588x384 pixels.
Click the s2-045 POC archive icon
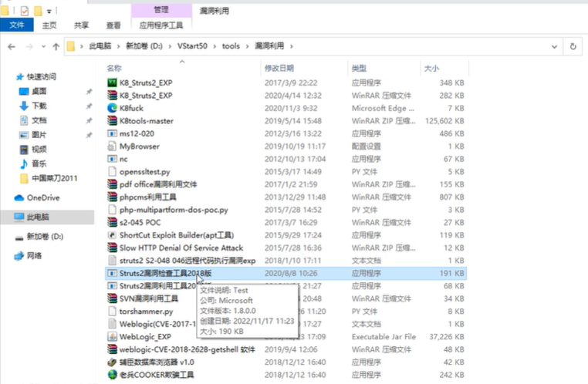pyautogui.click(x=112, y=223)
